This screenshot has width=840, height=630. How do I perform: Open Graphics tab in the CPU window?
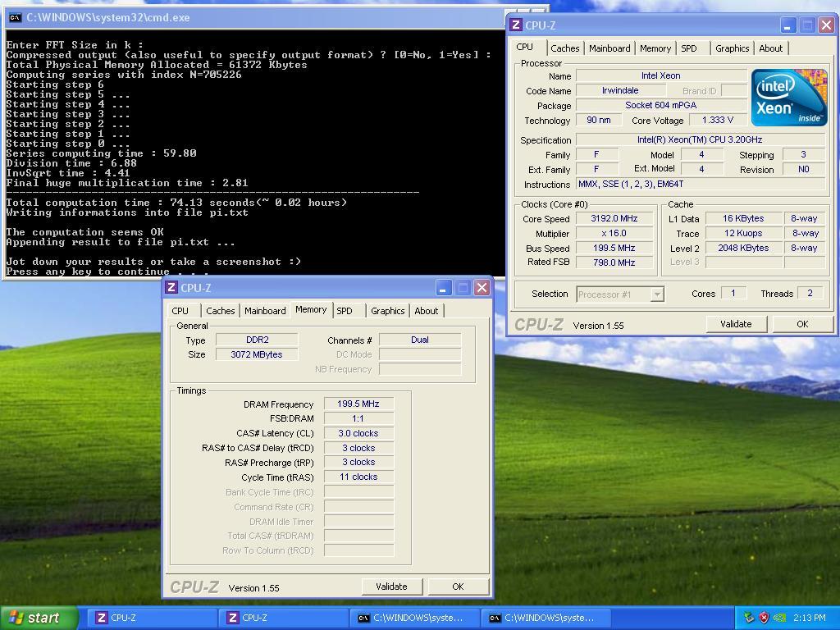point(732,48)
